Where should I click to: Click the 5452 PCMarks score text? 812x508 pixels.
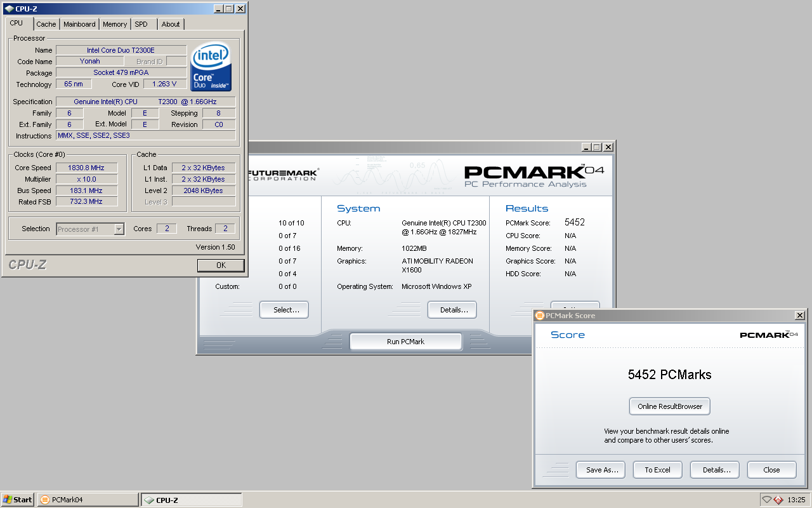670,375
